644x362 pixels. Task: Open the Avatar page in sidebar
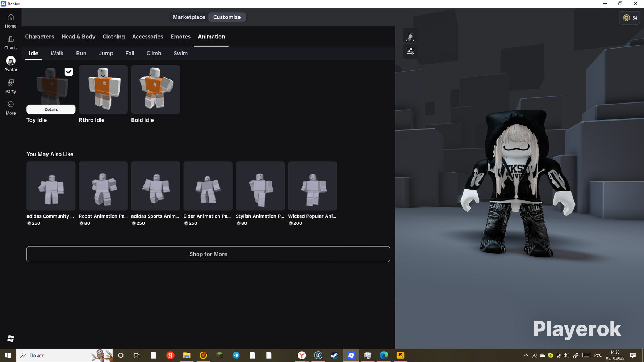pyautogui.click(x=11, y=64)
